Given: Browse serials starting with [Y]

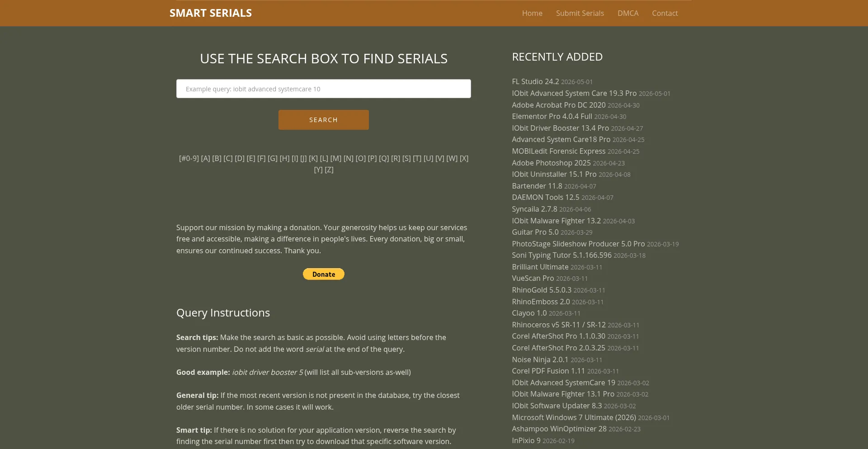Looking at the screenshot, I should 318,170.
